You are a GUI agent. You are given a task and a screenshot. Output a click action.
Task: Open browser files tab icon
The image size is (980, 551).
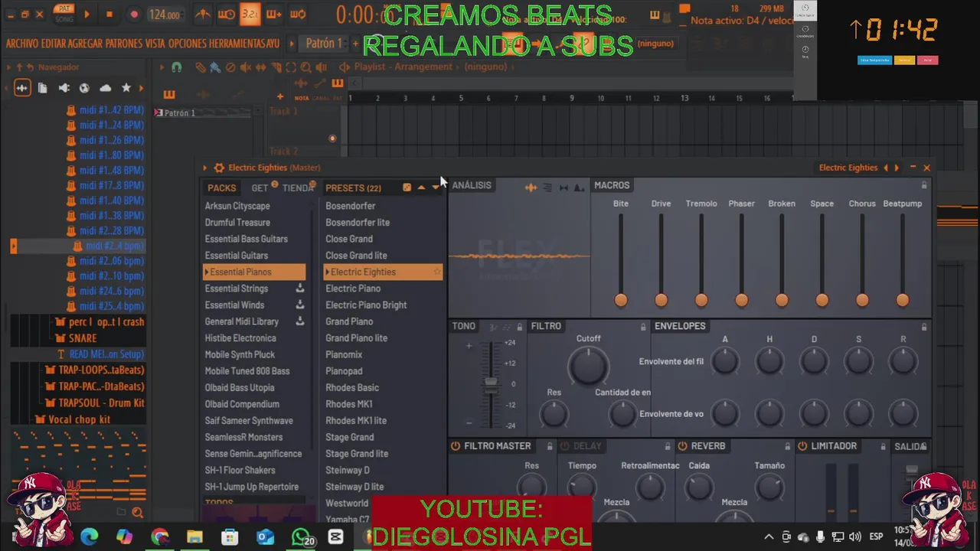coord(43,88)
